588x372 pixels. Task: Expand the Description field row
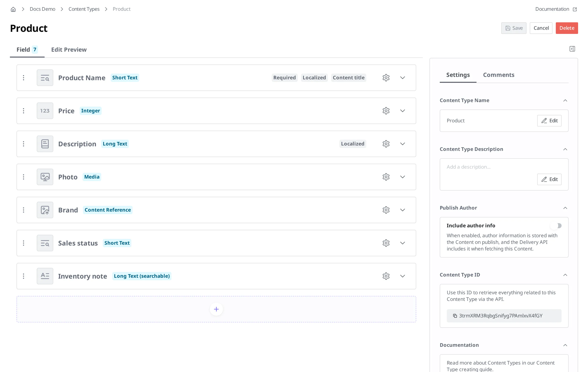(x=403, y=144)
